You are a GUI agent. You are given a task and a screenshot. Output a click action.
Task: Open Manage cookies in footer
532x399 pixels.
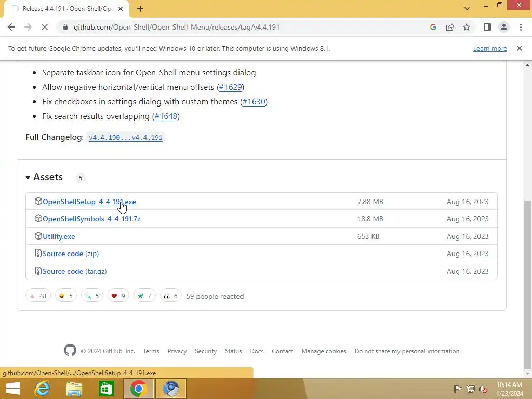324,351
